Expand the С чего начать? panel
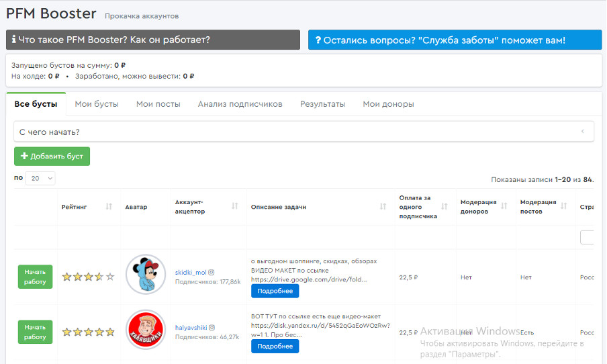The image size is (607, 364). [304, 132]
